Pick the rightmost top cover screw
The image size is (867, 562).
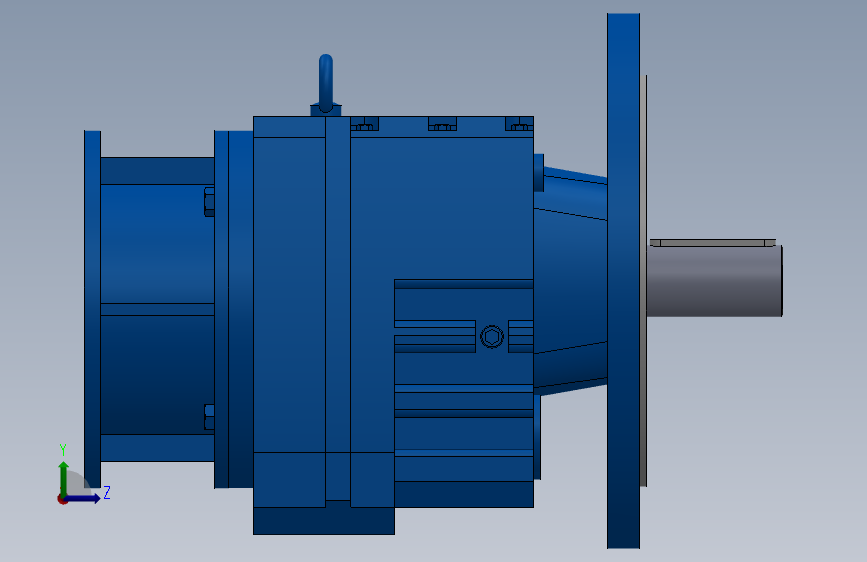pyautogui.click(x=519, y=124)
